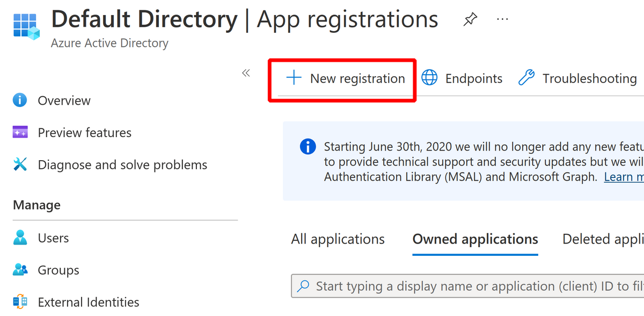Click the informational banner info icon
Screen dimensions: 644x316
(308, 146)
